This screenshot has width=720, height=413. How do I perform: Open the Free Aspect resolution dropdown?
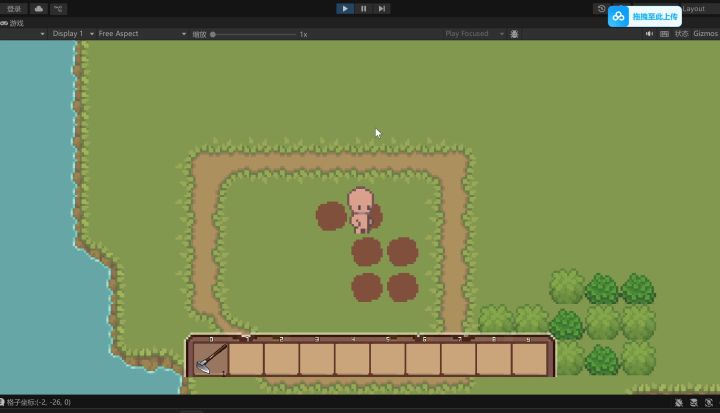[141, 34]
